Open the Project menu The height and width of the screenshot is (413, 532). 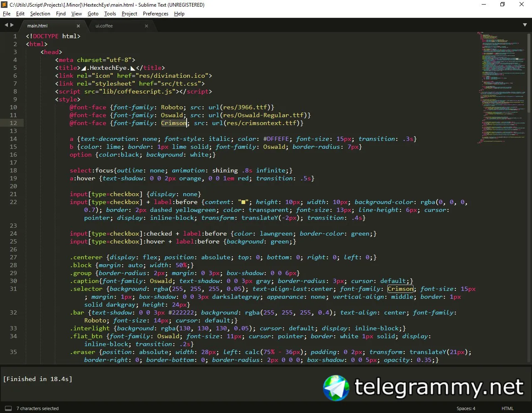pyautogui.click(x=129, y=14)
